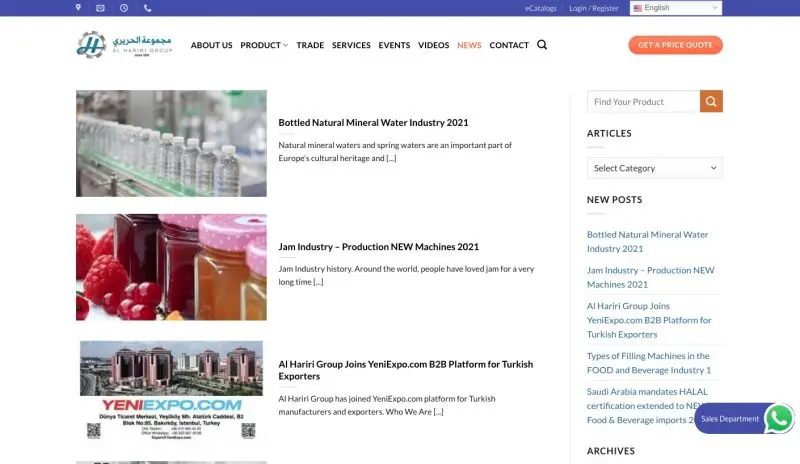Go to the TRADE page
Screen dimensions: 800x464
pyautogui.click(x=310, y=45)
